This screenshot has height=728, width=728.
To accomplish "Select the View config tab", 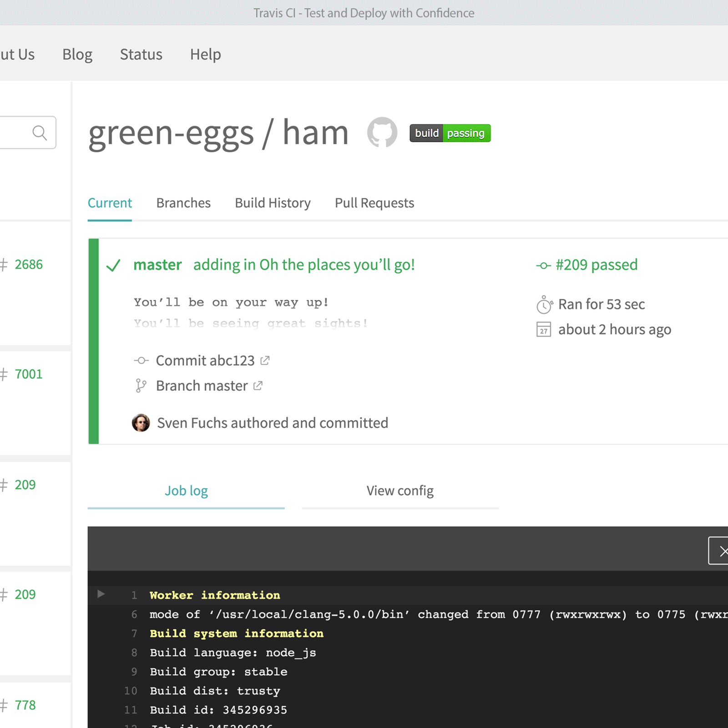I will pos(400,491).
